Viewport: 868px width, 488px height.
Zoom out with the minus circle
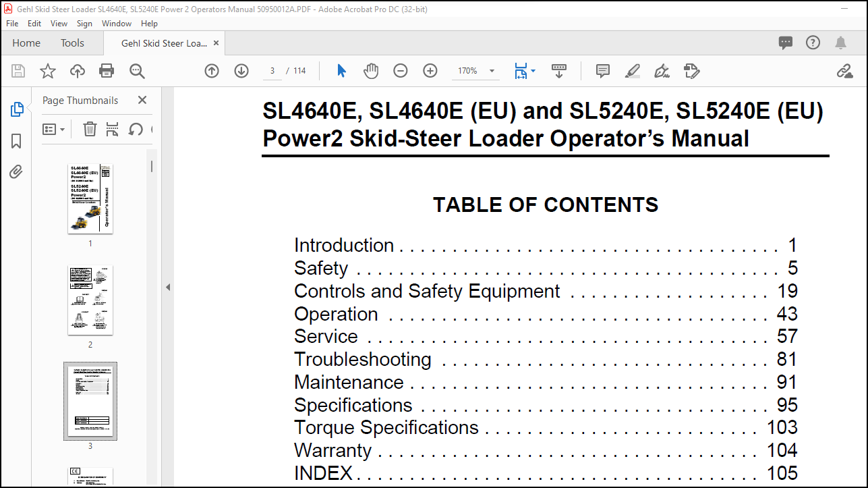click(401, 71)
